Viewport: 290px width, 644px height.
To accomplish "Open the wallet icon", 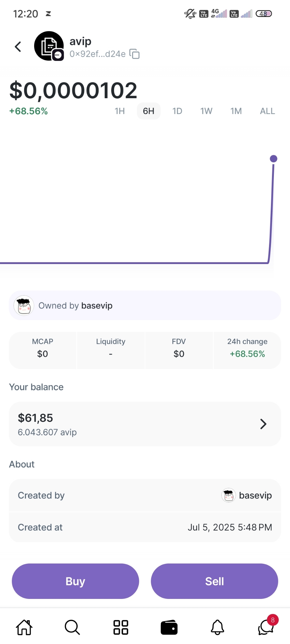I will 169,627.
